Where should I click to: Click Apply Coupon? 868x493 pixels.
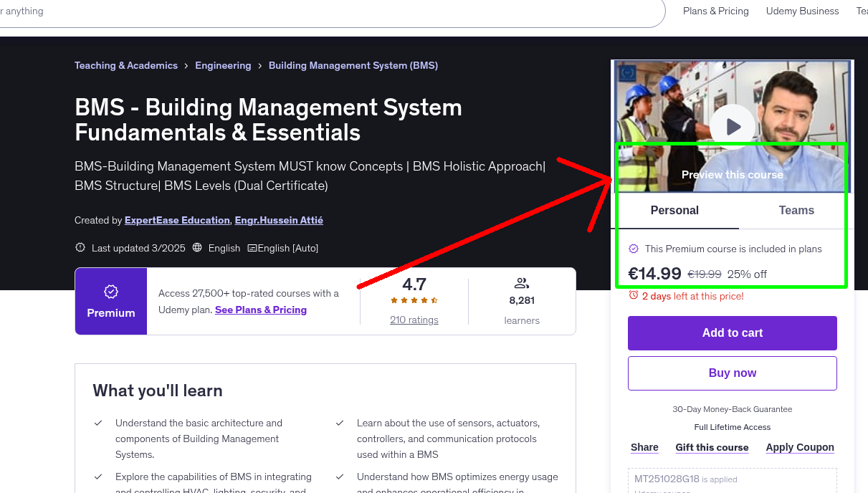pyautogui.click(x=800, y=447)
